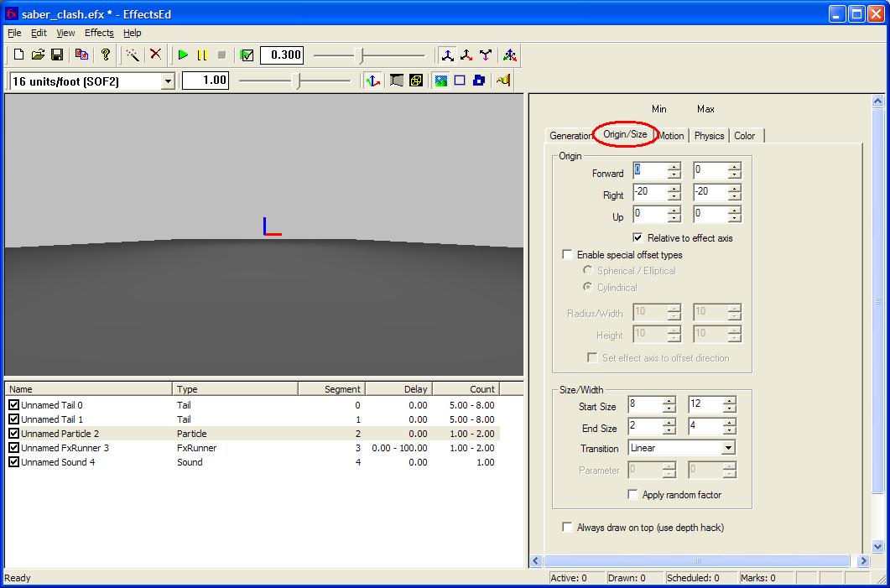Sort list by Segment column header
This screenshot has width=890, height=588.
[331, 388]
